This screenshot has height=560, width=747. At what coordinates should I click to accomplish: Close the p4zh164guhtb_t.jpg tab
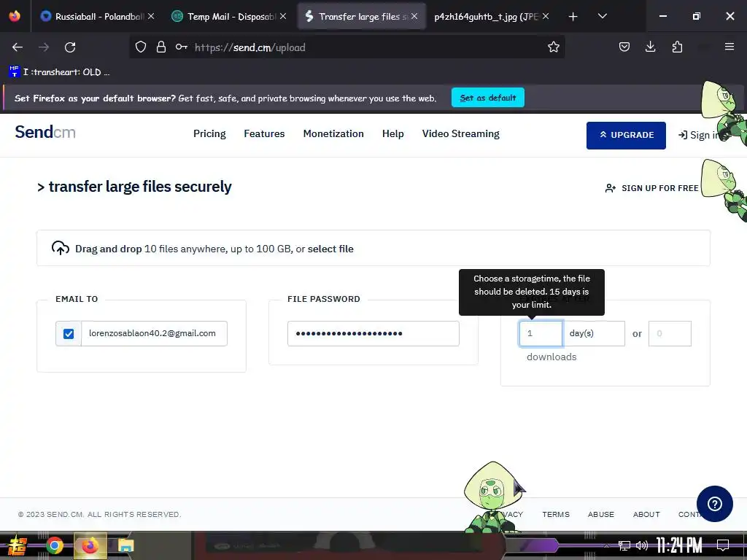tap(546, 16)
